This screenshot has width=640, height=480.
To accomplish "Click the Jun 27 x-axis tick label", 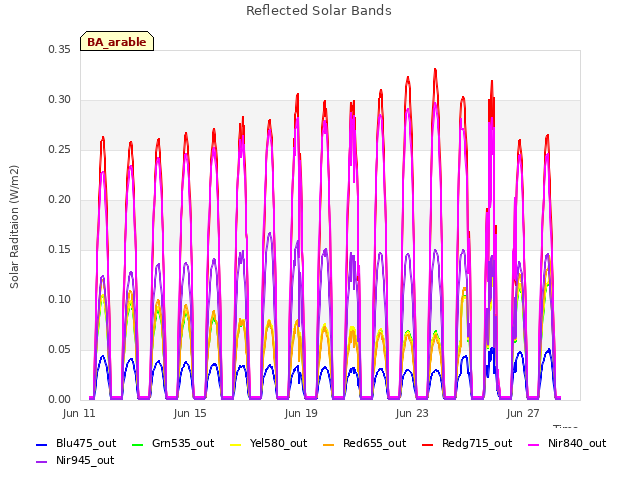I will click(x=523, y=413).
